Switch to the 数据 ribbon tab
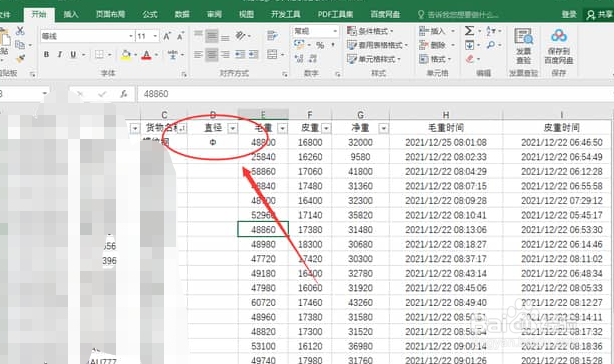Screen dimensions: 614x364 (x=182, y=14)
